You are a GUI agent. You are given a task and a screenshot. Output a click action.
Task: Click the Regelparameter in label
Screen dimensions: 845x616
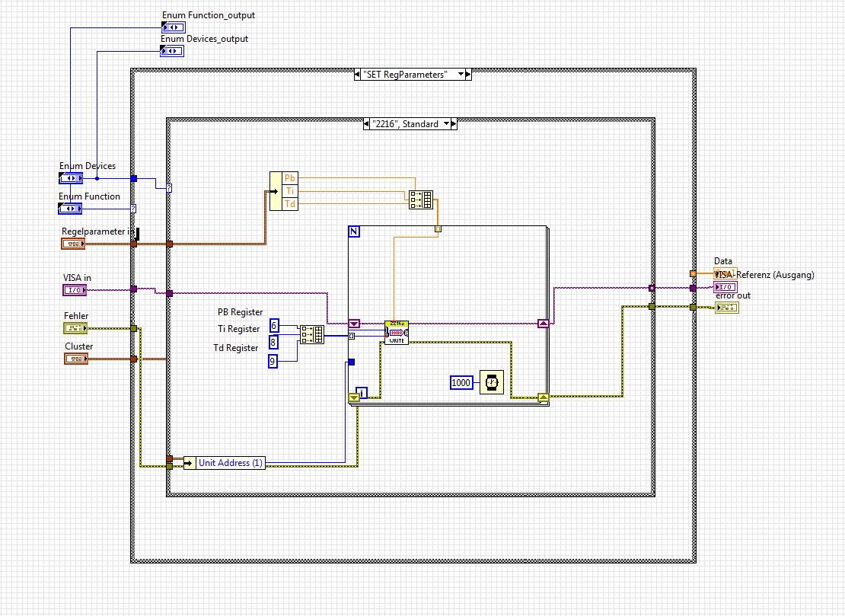tap(97, 231)
